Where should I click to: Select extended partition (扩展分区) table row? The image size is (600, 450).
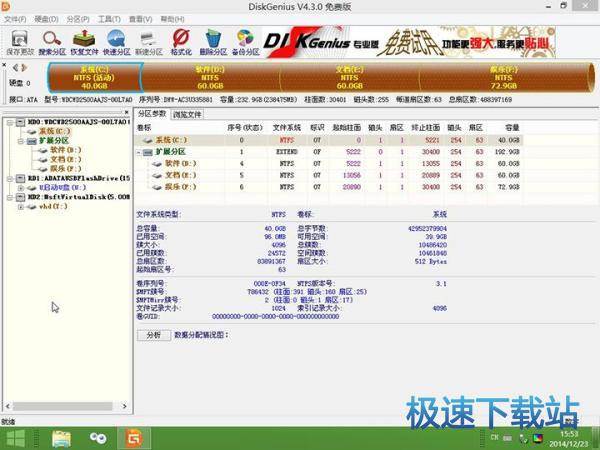[x=329, y=152]
